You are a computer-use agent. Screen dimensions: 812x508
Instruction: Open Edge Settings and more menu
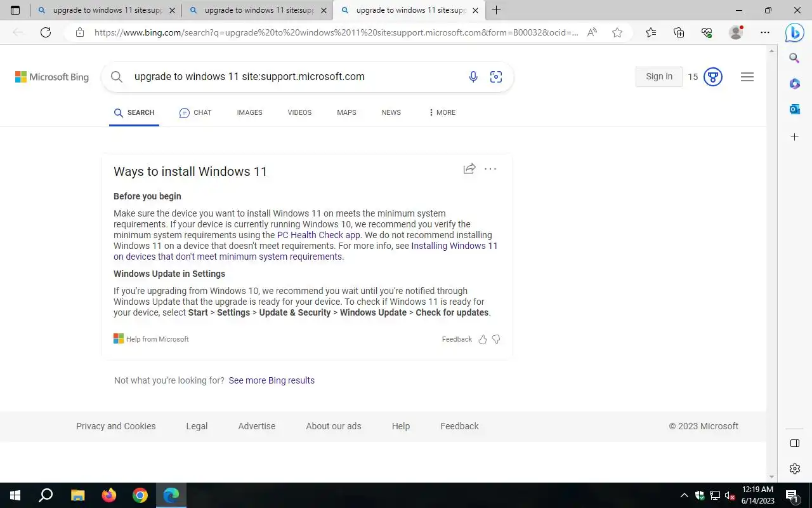coord(765,32)
